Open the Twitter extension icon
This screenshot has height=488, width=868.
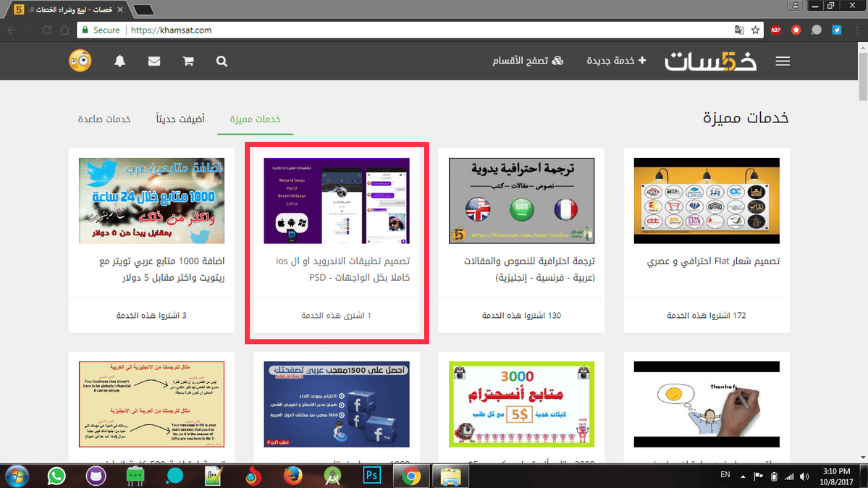coord(837,30)
